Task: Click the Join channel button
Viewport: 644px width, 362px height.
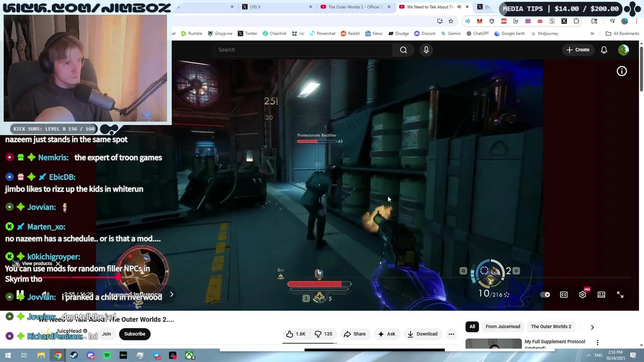Action: (x=106, y=334)
